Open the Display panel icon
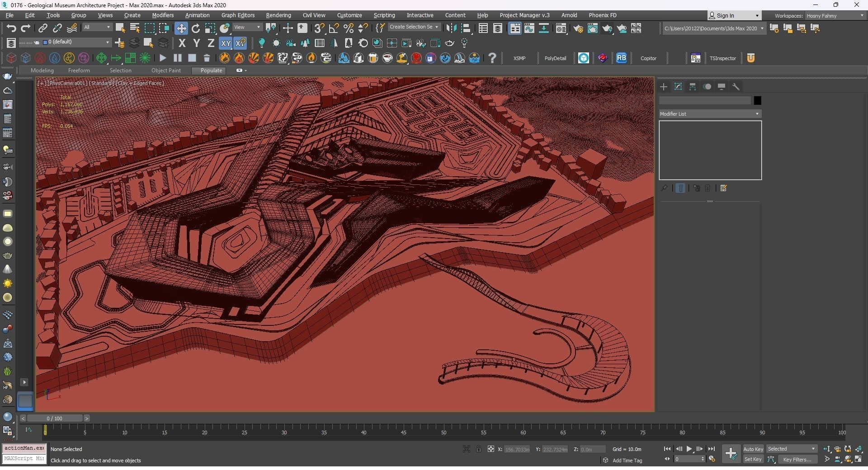868x470 pixels. pyautogui.click(x=722, y=87)
